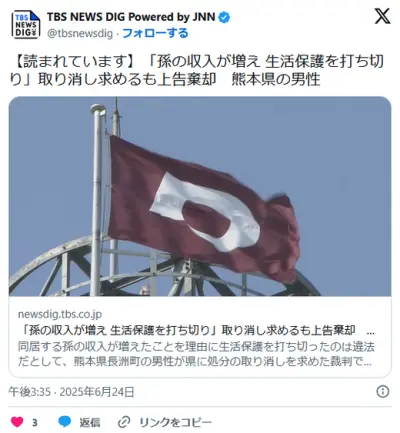Open the TBS NEWS DIG Powered by JNN name

coord(131,17)
